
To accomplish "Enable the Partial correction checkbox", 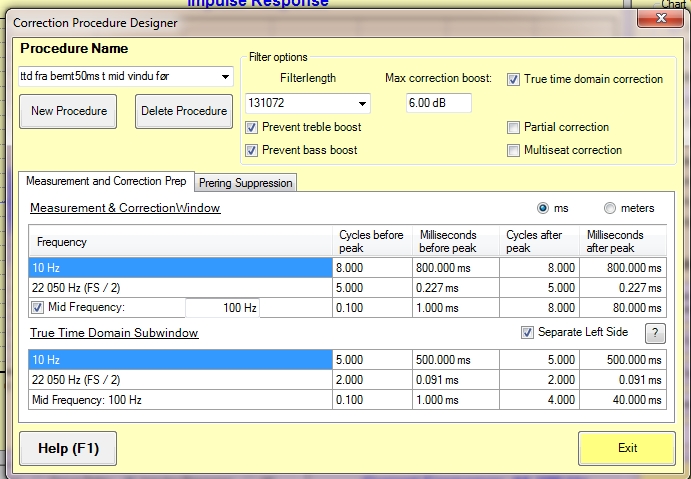I will [x=514, y=127].
